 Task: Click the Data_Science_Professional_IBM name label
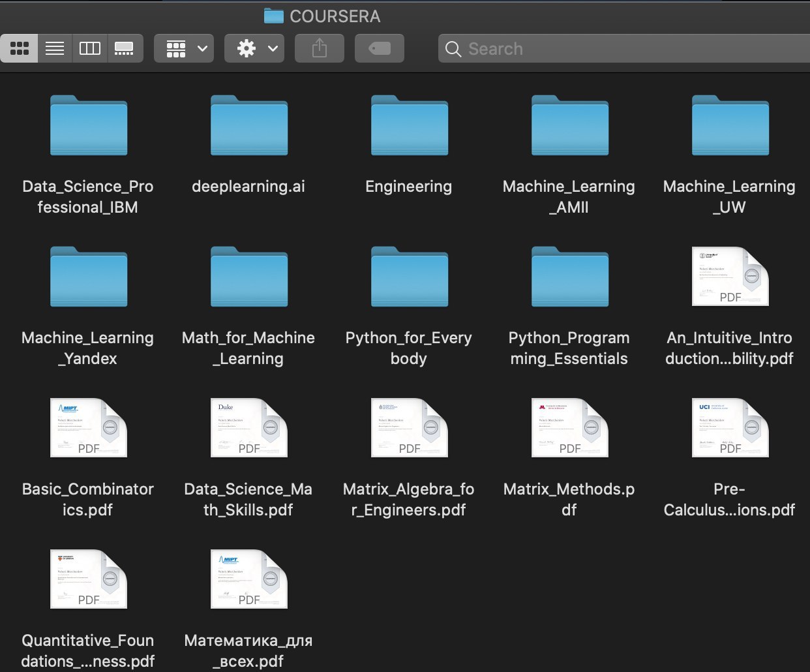pyautogui.click(x=88, y=197)
